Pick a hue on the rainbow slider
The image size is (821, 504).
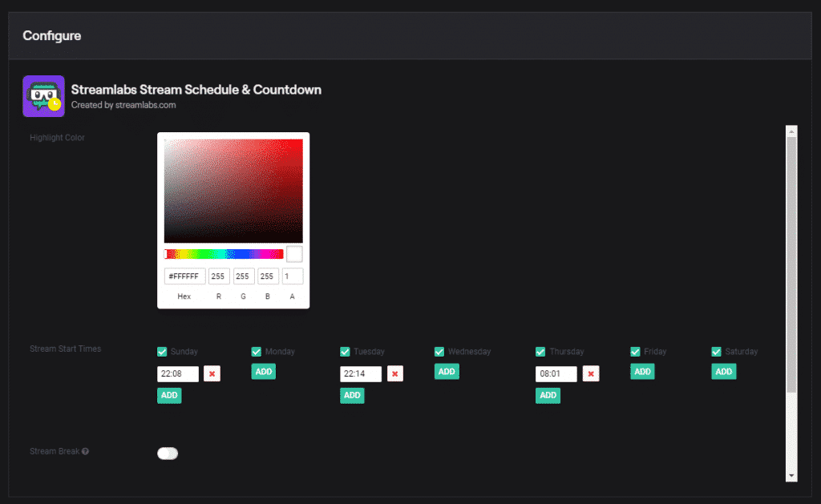point(223,253)
